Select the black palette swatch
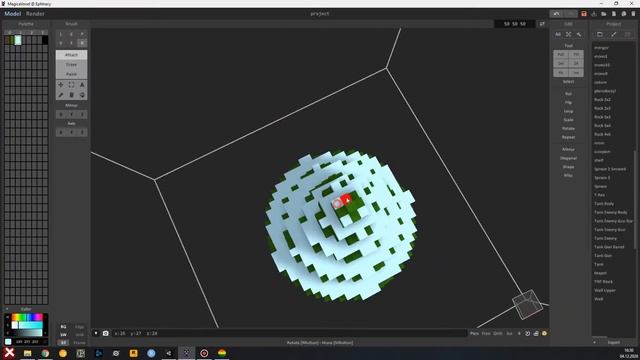640x360 pixels. [x=45, y=40]
